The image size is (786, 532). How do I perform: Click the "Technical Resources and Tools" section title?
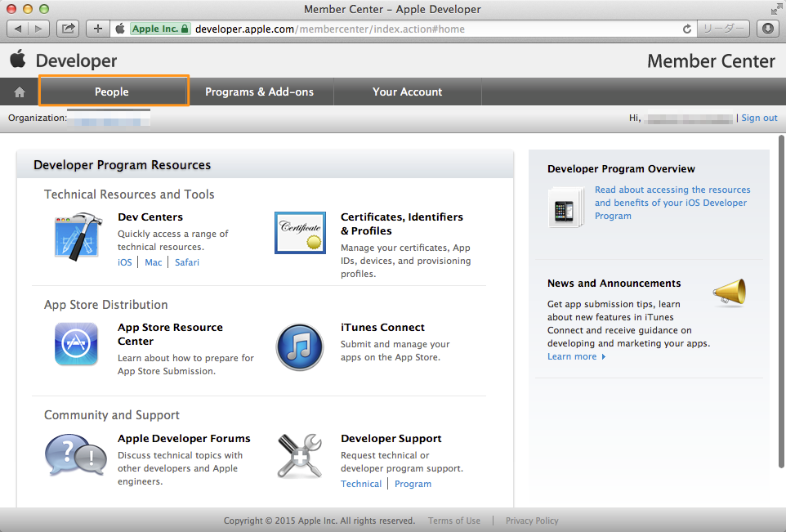click(x=129, y=194)
